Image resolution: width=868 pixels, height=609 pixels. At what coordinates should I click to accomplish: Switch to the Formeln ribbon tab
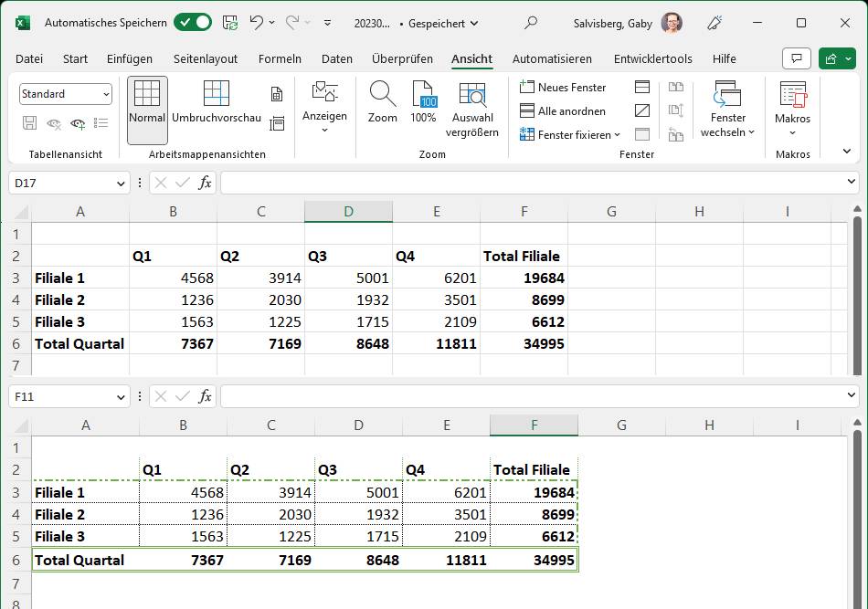coord(280,58)
